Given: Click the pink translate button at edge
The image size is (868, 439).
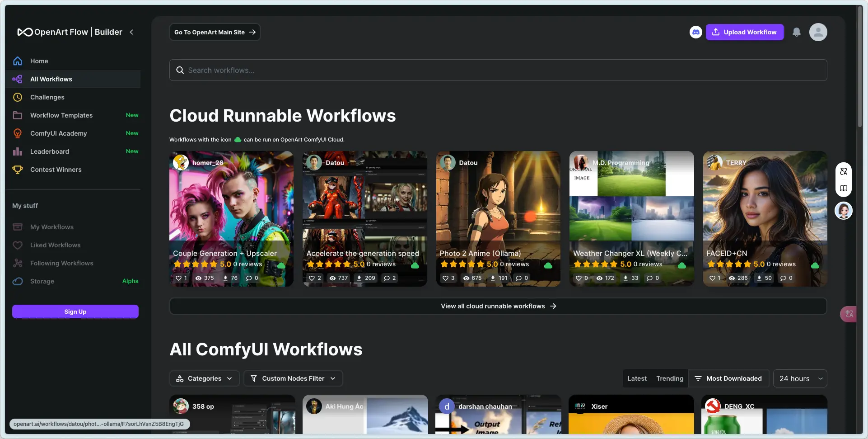Looking at the screenshot, I should pos(849,314).
